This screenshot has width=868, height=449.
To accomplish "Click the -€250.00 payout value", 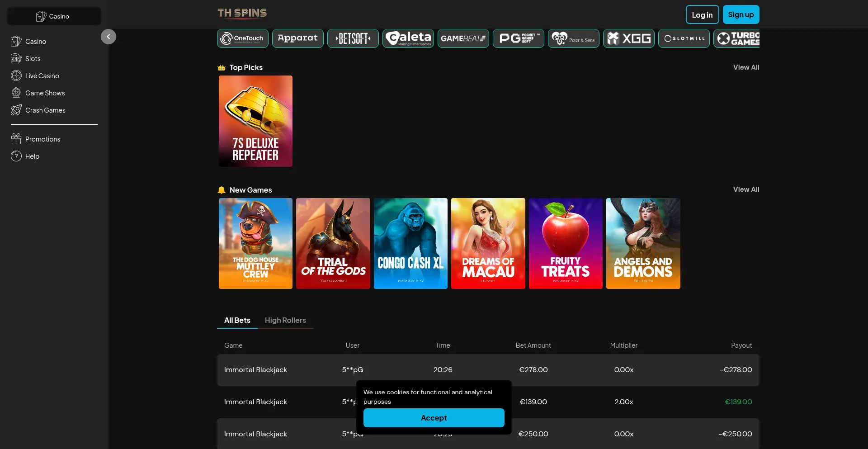I will pyautogui.click(x=736, y=434).
